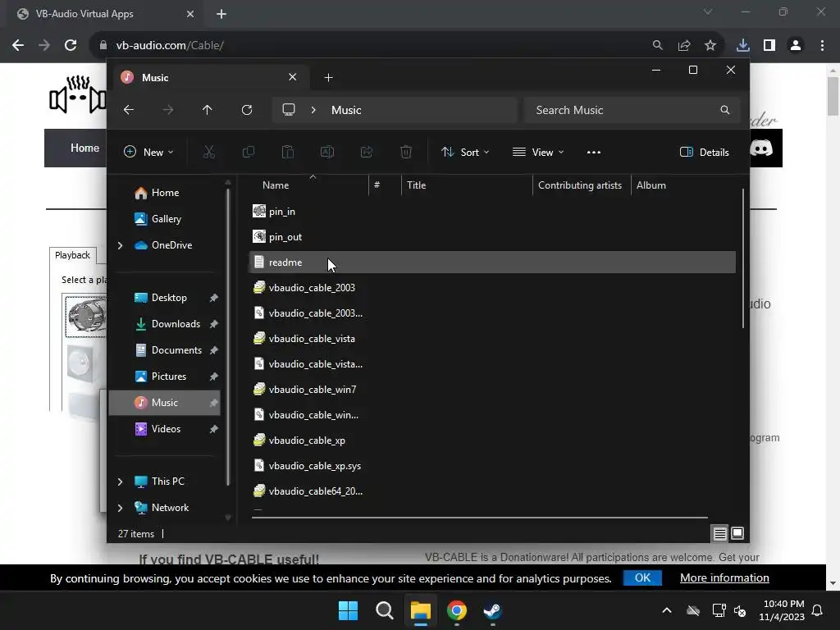This screenshot has height=630, width=840.
Task: Show hidden system tray icons
Action: pos(667,610)
